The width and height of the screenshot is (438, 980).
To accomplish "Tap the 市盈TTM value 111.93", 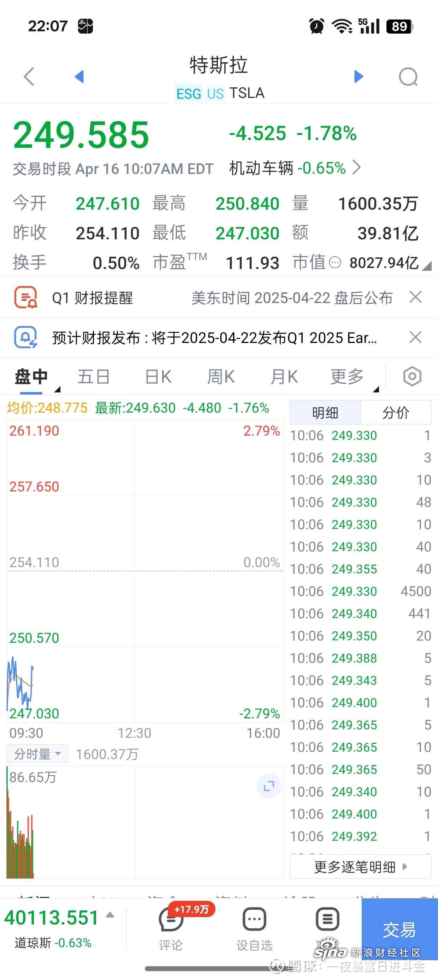I will pos(253,263).
